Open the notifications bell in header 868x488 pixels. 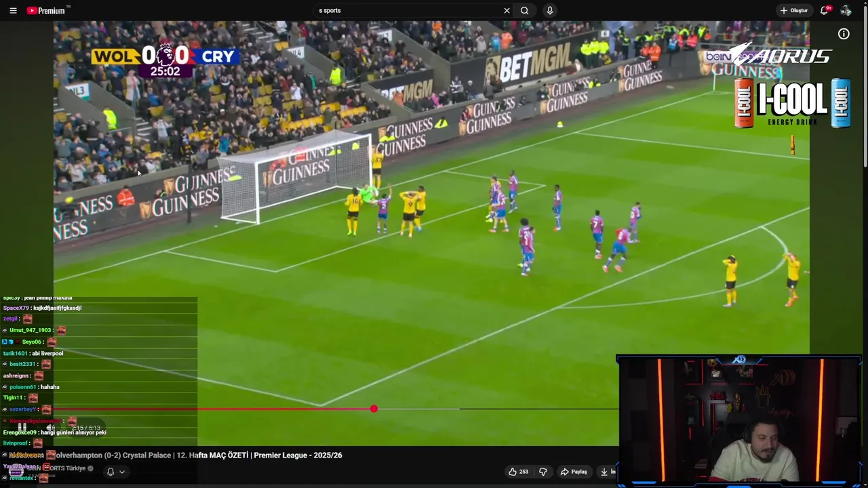[825, 10]
